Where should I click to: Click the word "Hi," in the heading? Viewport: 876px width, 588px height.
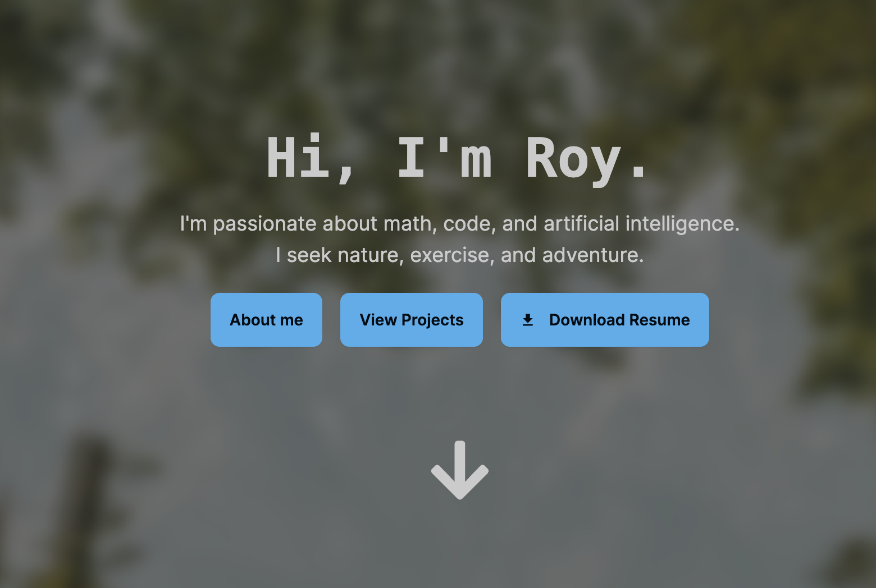pos(311,159)
